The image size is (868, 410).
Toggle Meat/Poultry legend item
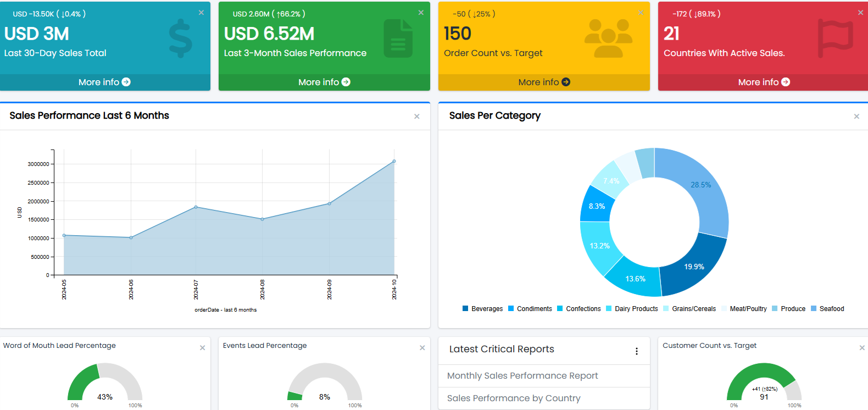click(744, 309)
